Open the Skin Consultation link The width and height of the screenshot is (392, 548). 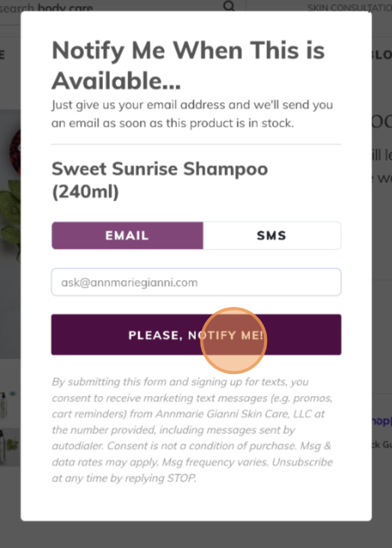point(349,7)
